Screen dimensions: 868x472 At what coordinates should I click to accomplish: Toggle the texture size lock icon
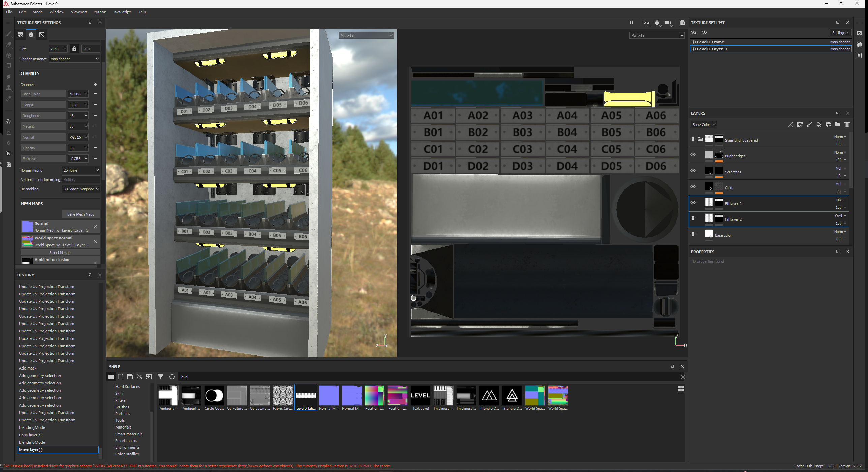pos(74,49)
